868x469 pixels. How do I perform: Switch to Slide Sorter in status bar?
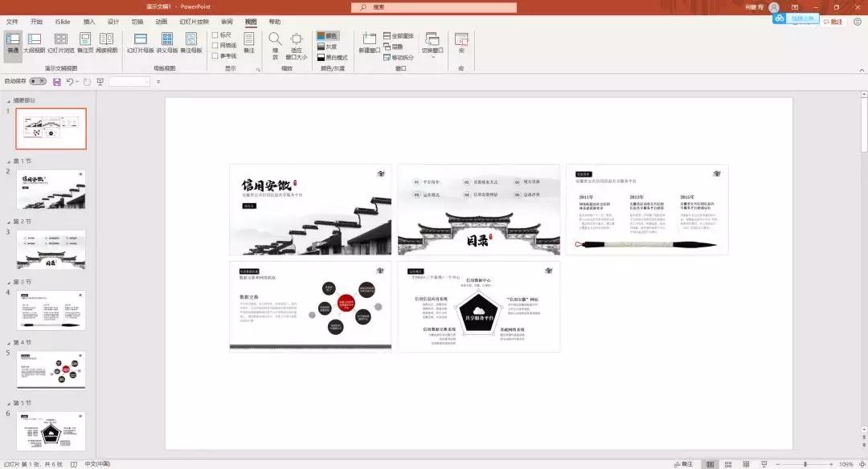coord(728,464)
